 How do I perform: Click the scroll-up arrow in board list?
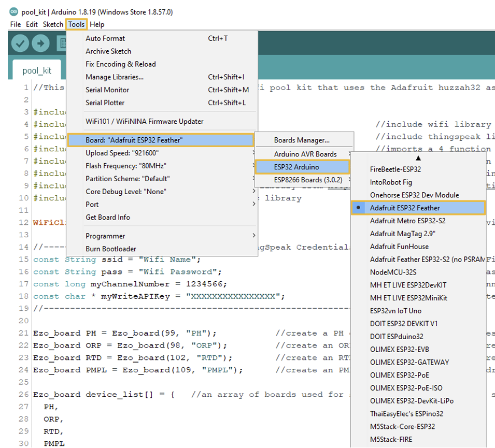click(418, 158)
